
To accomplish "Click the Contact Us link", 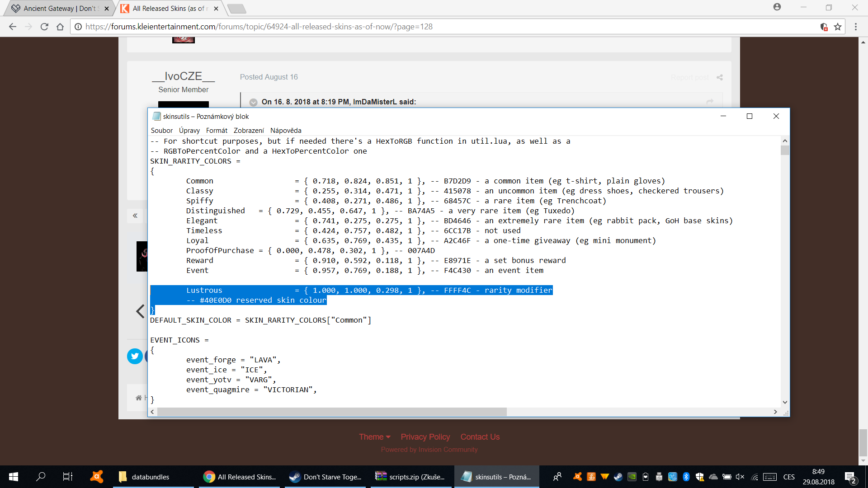I will 480,437.
